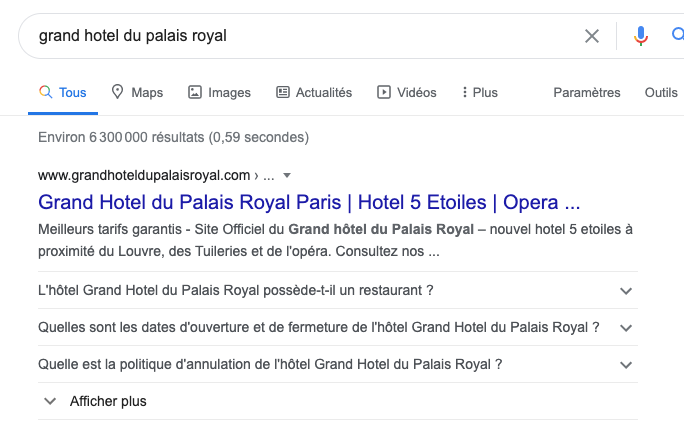The height and width of the screenshot is (431, 684).
Task: Start voice search with microphone icon
Action: pyautogui.click(x=640, y=36)
